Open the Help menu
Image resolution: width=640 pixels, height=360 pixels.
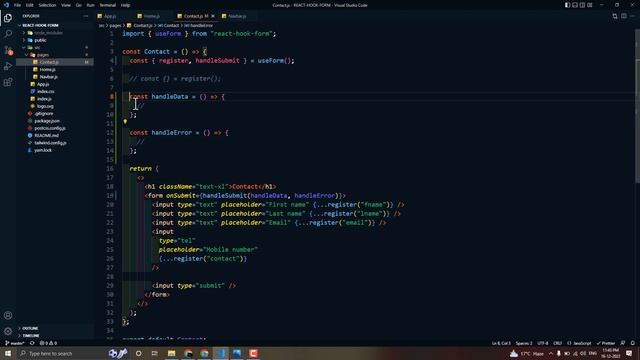point(125,5)
